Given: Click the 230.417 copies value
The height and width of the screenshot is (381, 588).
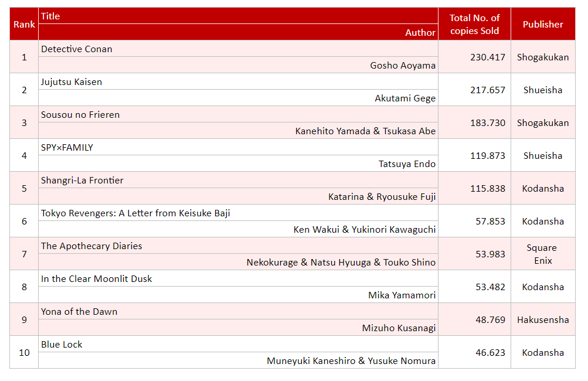Looking at the screenshot, I should click(x=488, y=57).
